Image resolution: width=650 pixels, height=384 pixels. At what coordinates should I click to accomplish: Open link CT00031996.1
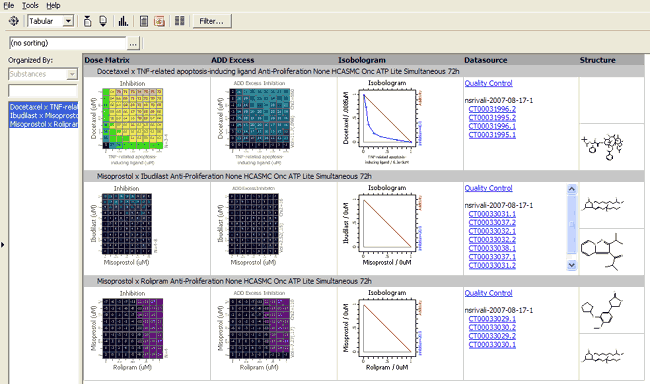tap(492, 126)
